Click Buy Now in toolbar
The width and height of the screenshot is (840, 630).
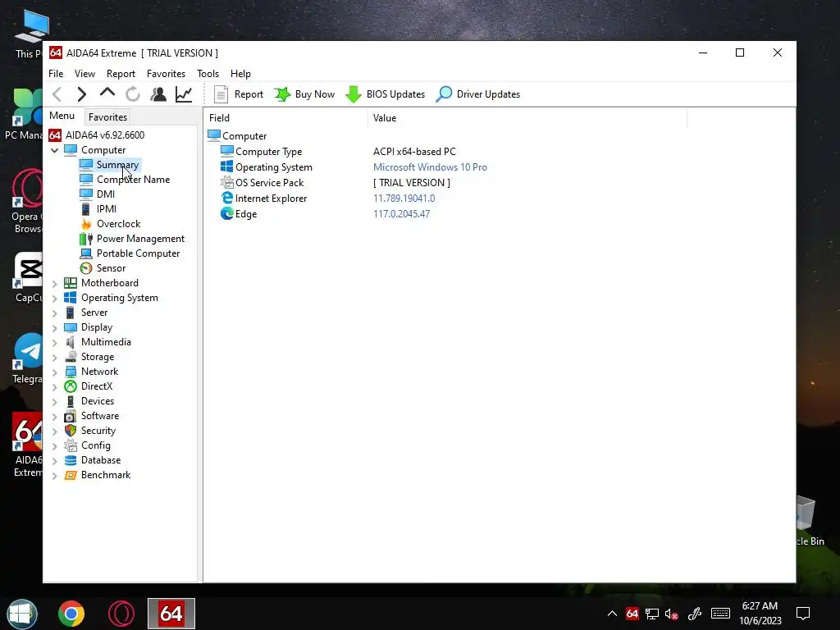(305, 94)
